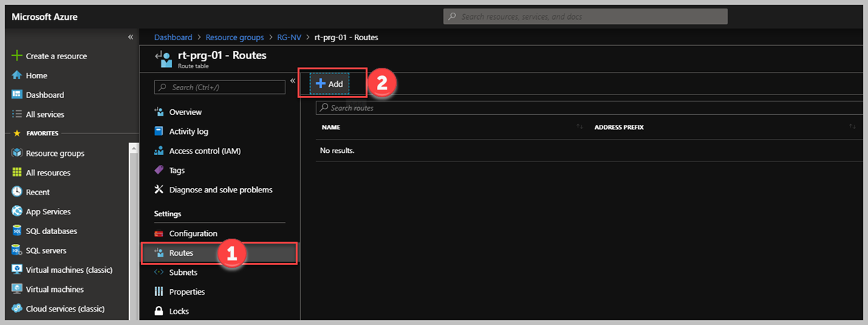Click the FAVORITES star header

(x=37, y=133)
